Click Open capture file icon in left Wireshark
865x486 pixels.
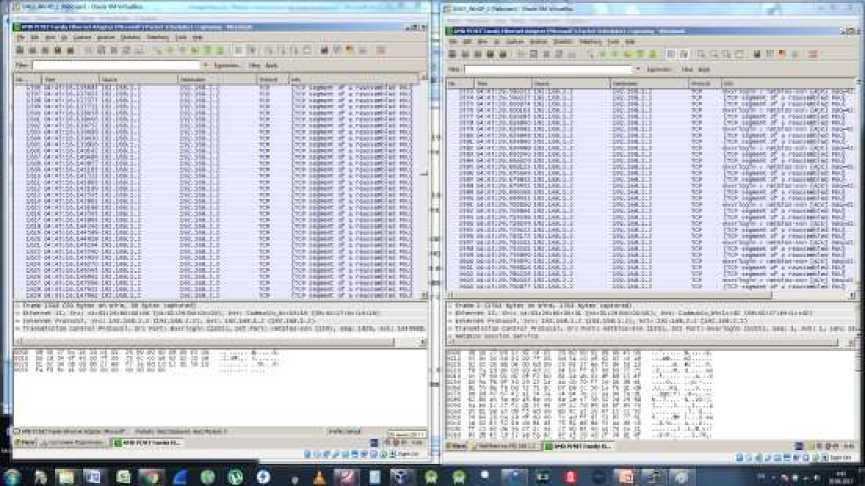[x=89, y=51]
